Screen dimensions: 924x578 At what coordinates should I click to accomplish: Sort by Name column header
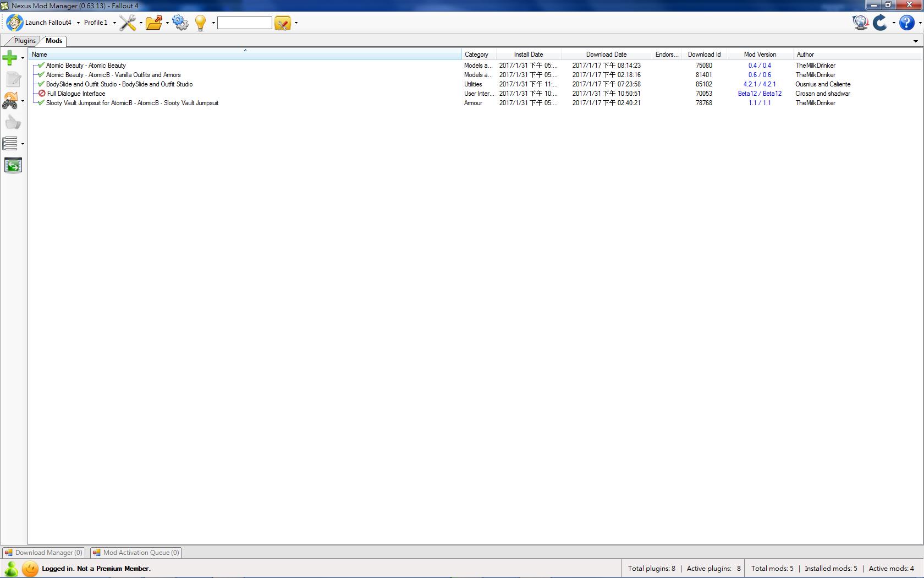[245, 54]
